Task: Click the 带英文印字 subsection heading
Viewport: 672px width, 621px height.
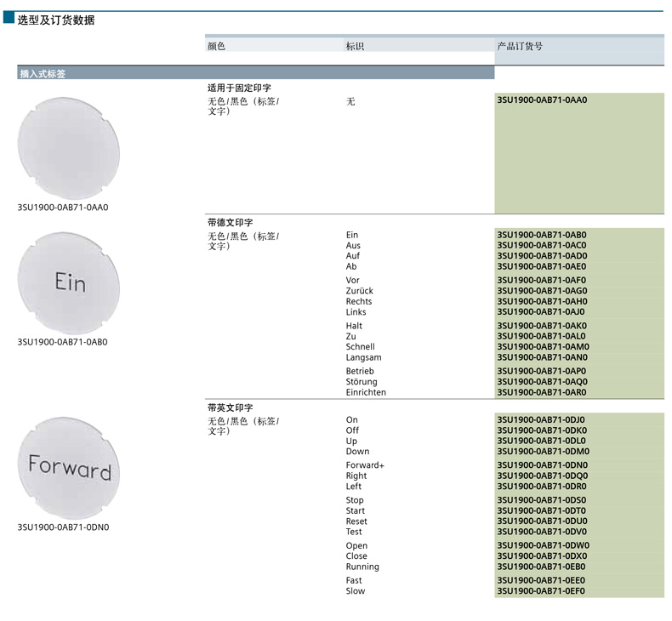Action: pyautogui.click(x=230, y=408)
